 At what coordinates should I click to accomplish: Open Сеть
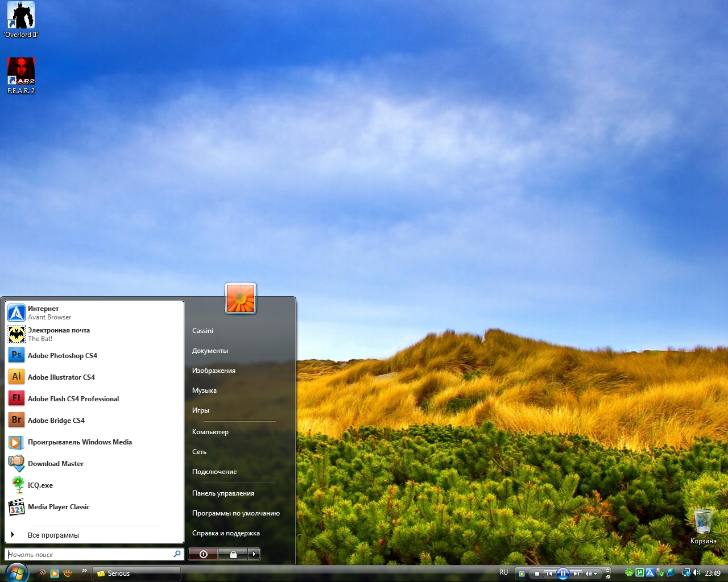(199, 452)
